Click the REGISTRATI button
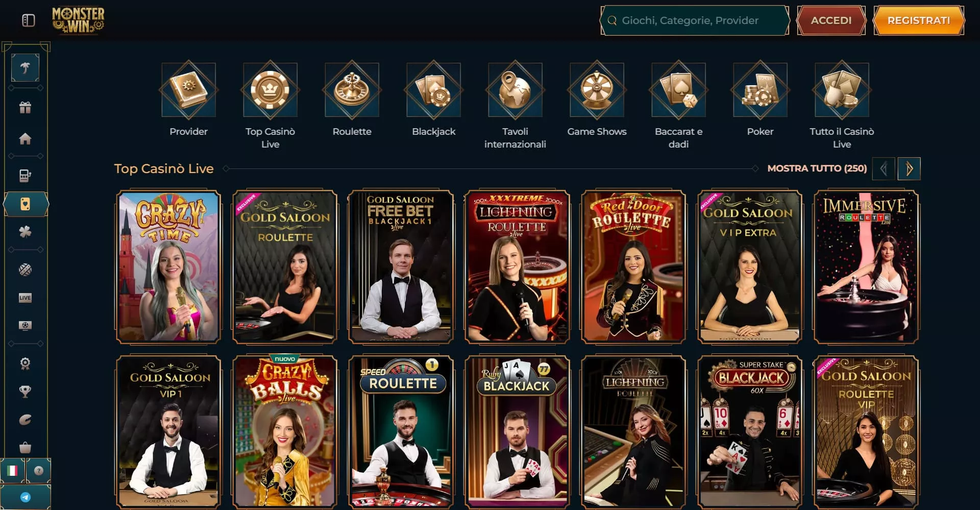This screenshot has height=510, width=980. [919, 20]
